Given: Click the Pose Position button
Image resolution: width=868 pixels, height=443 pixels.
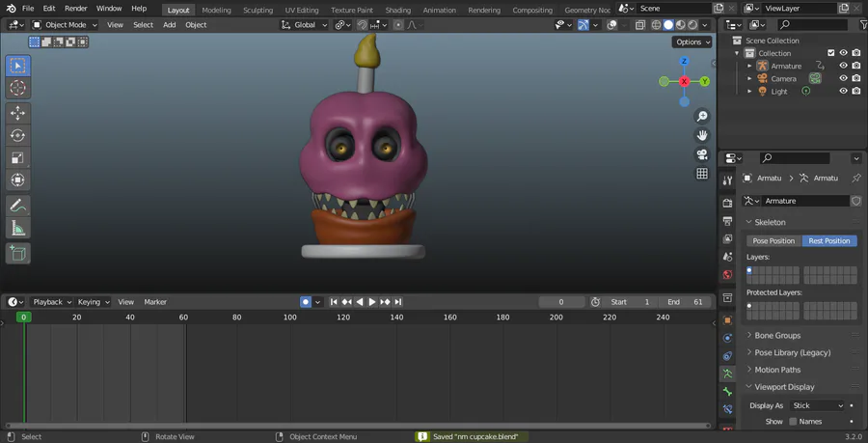Looking at the screenshot, I should (773, 240).
